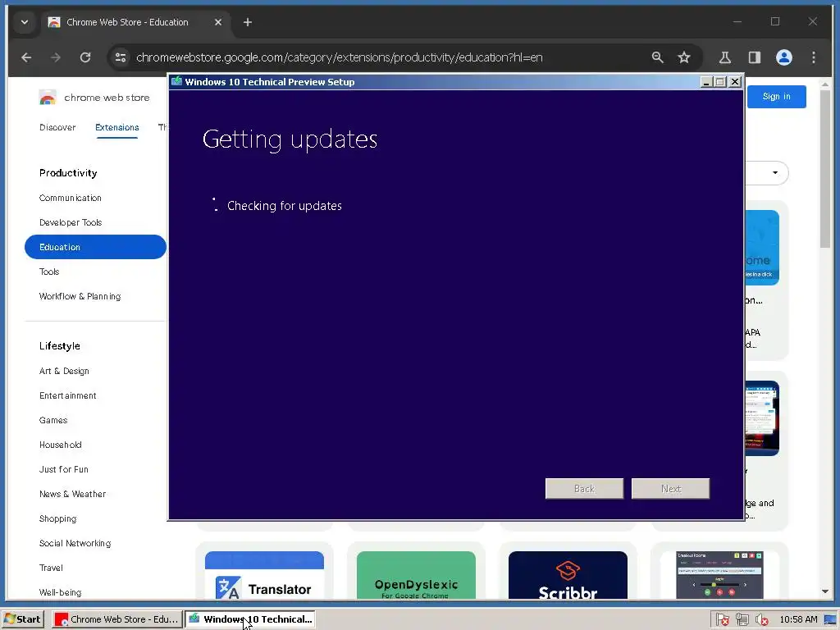840x630 pixels.
Task: Switch to the Extensions tab
Action: pyautogui.click(x=116, y=127)
